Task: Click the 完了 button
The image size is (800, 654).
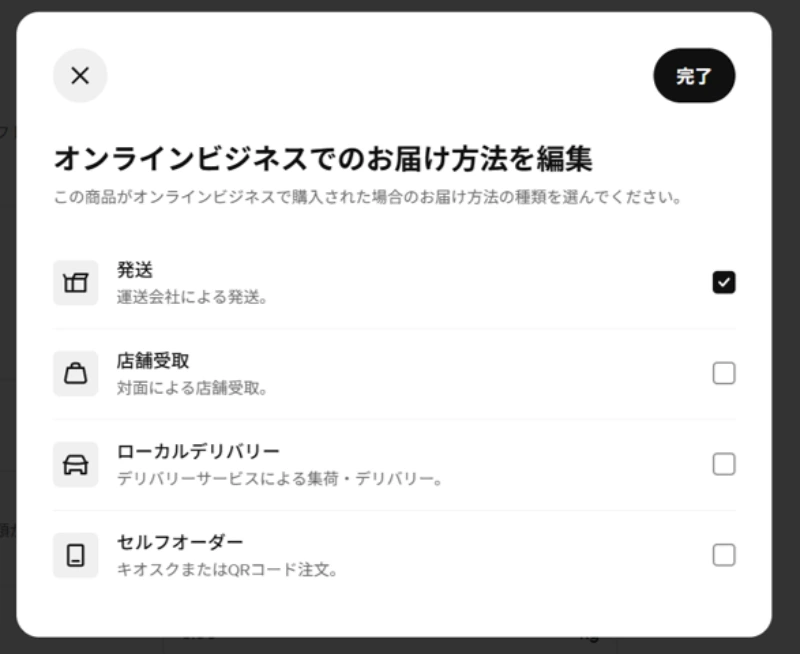Action: point(694,76)
